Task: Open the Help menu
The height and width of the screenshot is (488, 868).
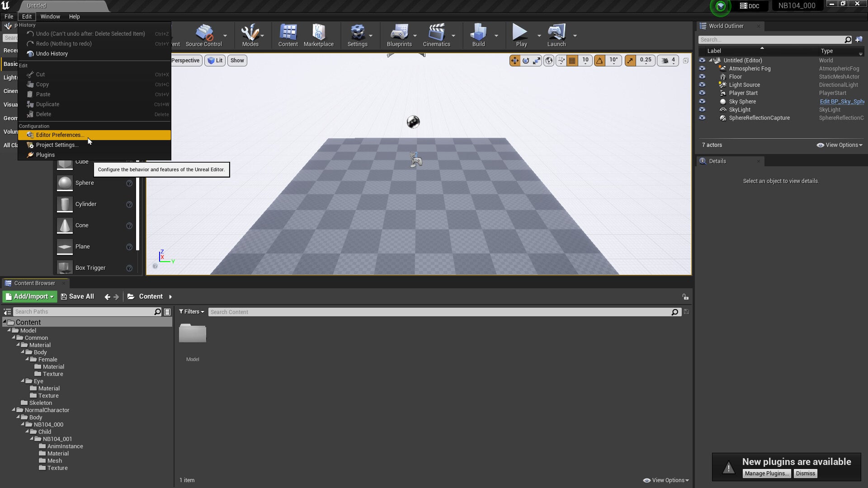Action: (x=74, y=17)
